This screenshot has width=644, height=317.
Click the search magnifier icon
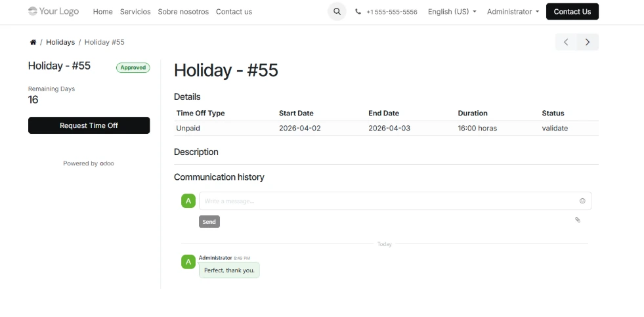pyautogui.click(x=337, y=12)
